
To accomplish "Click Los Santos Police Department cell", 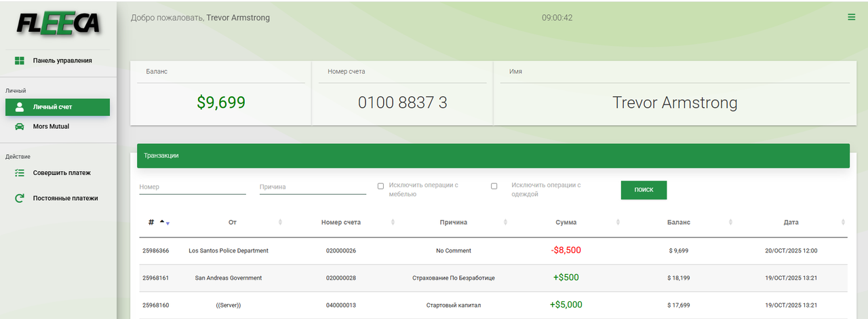I will coord(229,251).
